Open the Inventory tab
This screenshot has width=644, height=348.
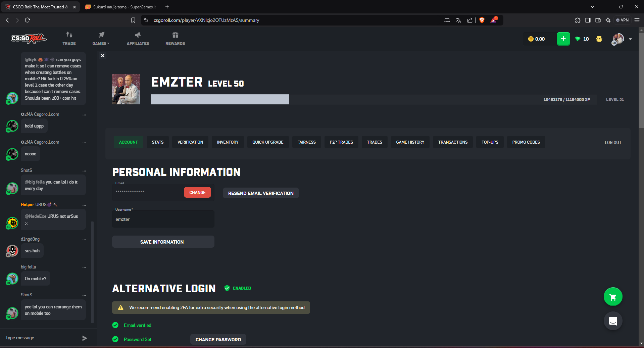coord(228,142)
